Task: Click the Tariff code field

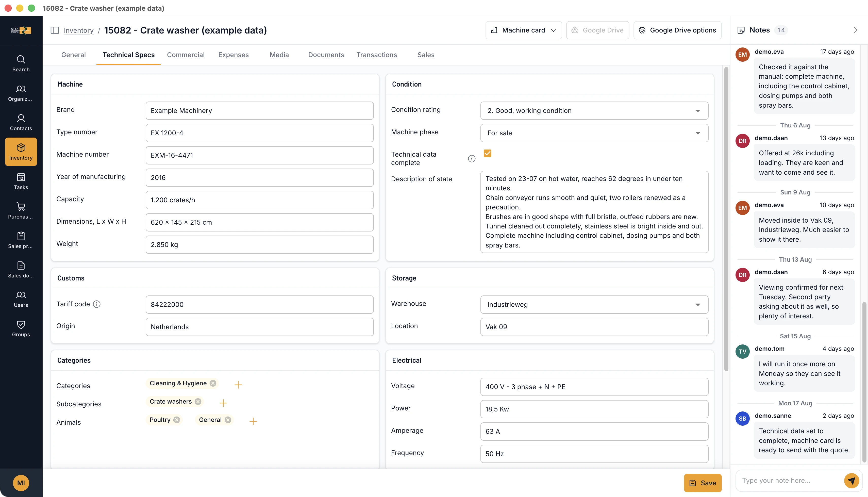Action: coord(259,305)
